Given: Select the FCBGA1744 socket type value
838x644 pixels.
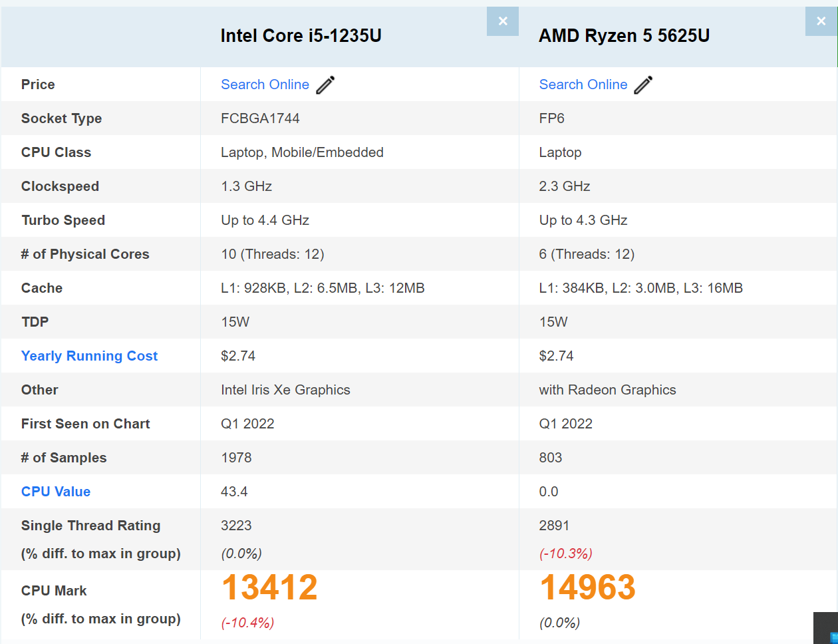Looking at the screenshot, I should [x=260, y=118].
